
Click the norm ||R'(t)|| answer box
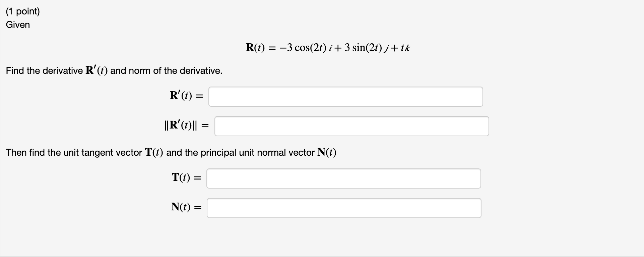(x=351, y=126)
